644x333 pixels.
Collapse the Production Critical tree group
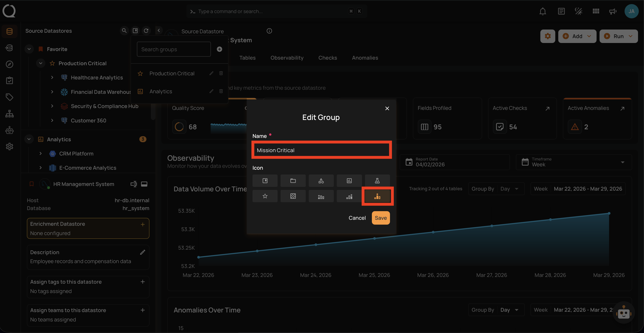tap(41, 63)
